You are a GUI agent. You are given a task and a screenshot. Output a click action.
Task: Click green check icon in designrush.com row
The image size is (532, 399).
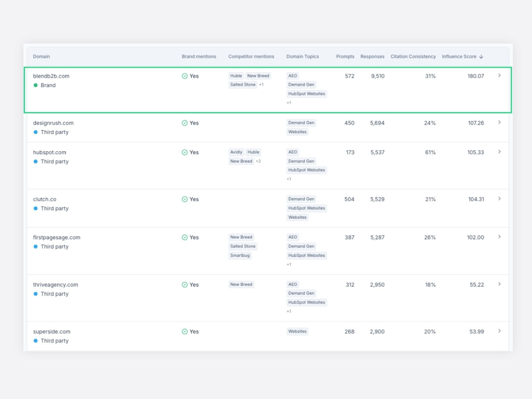pos(185,123)
